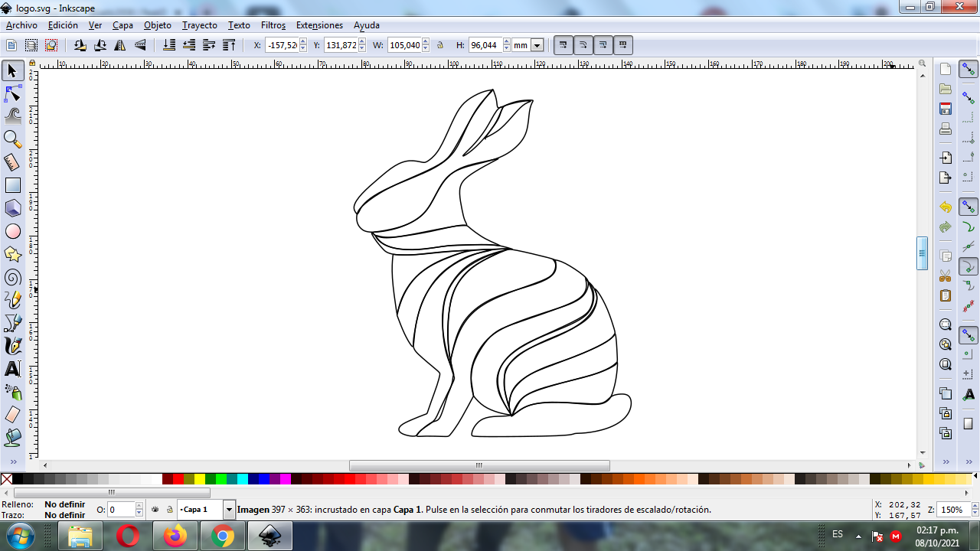
Task: Toggle current layer lock icon
Action: 169,509
